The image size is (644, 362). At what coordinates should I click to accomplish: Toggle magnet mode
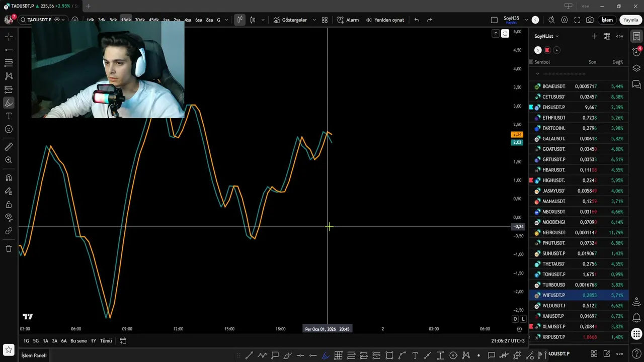(x=9, y=178)
